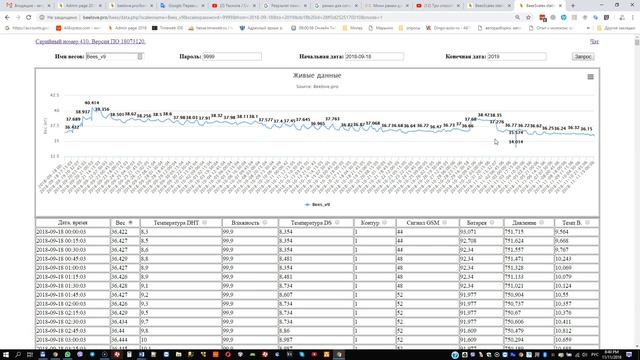Click the browser forward arrow
Screen dimensions: 640x360
point(18,18)
